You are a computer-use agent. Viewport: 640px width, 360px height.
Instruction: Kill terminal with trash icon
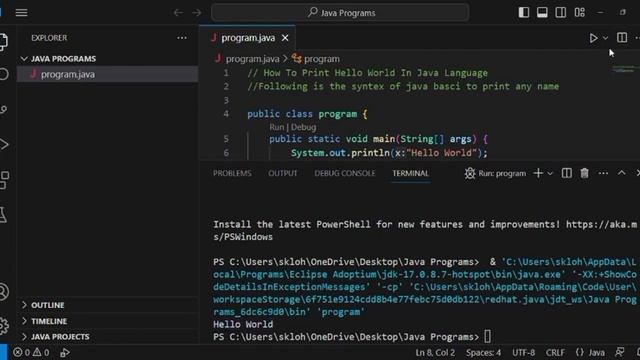(x=584, y=173)
